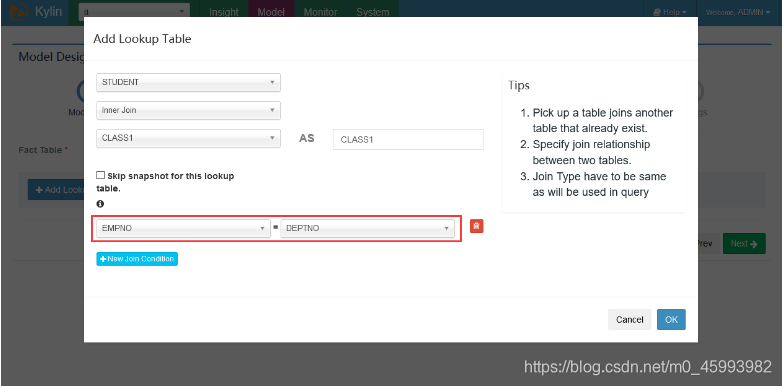
Task: Enable Skip snapshot for this lookup table
Action: (x=100, y=176)
